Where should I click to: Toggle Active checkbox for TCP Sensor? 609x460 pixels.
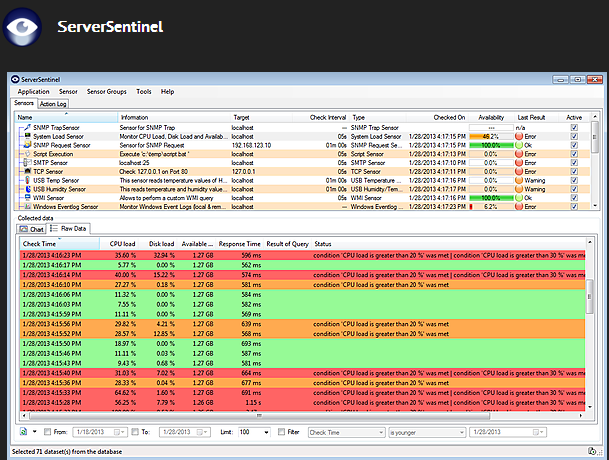[574, 171]
